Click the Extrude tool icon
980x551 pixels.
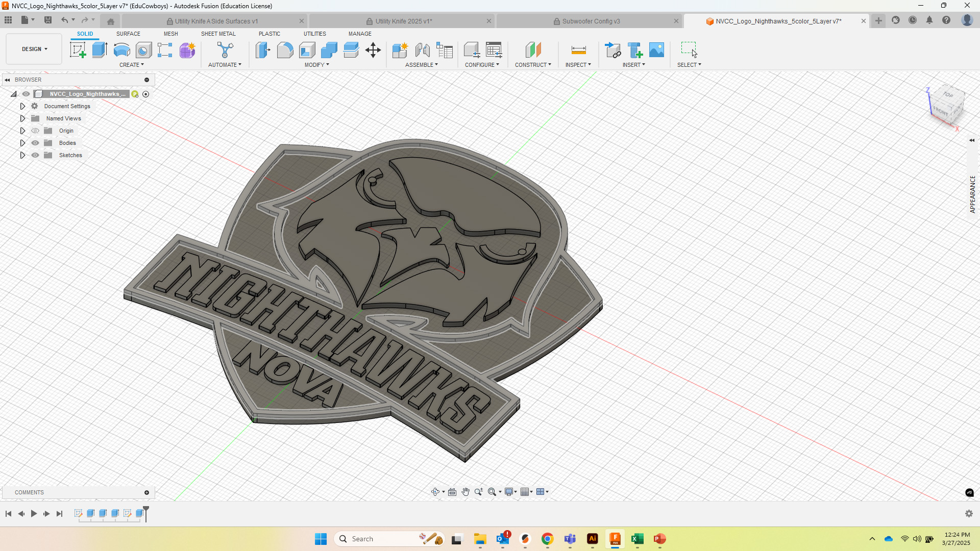[x=100, y=50]
